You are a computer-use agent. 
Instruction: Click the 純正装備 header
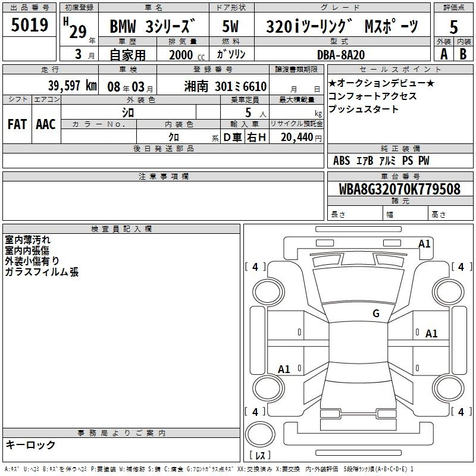[x=400, y=148]
